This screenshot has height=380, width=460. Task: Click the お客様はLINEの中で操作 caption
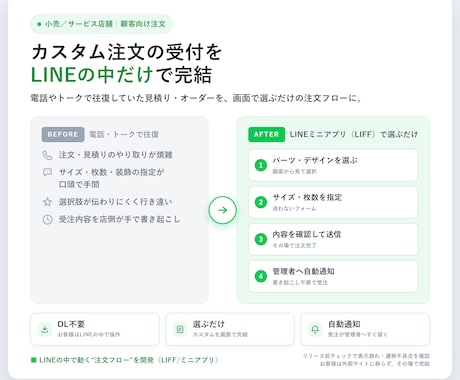pos(89,334)
